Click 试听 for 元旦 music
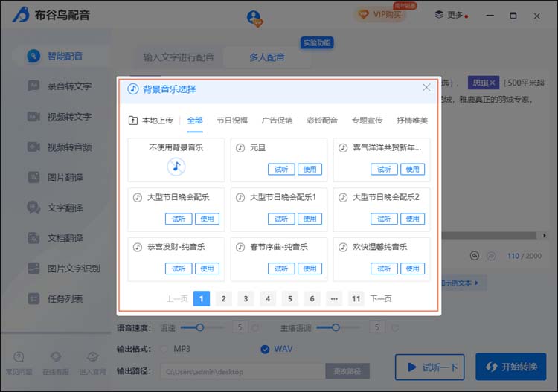 pyautogui.click(x=280, y=169)
